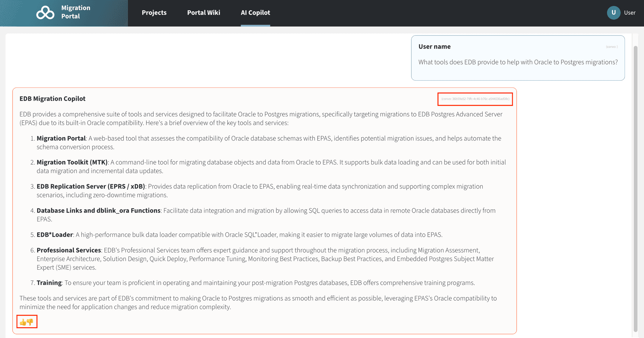
Task: Click the 'EDB Migration Copilot' heading
Action: pos(52,99)
